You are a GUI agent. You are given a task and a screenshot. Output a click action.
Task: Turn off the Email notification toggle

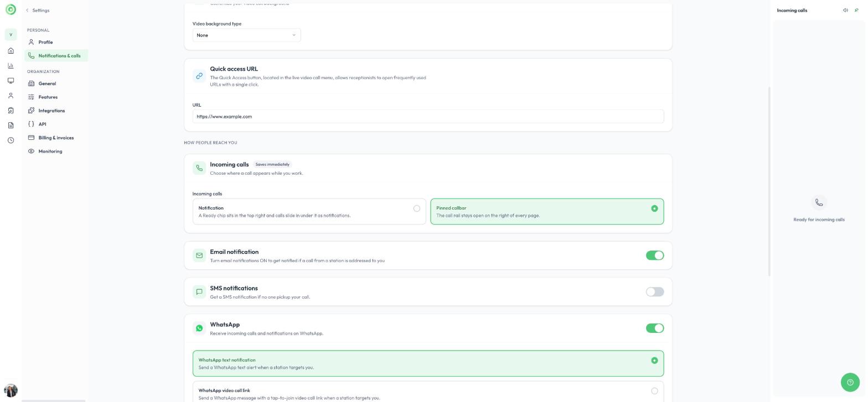coord(655,255)
